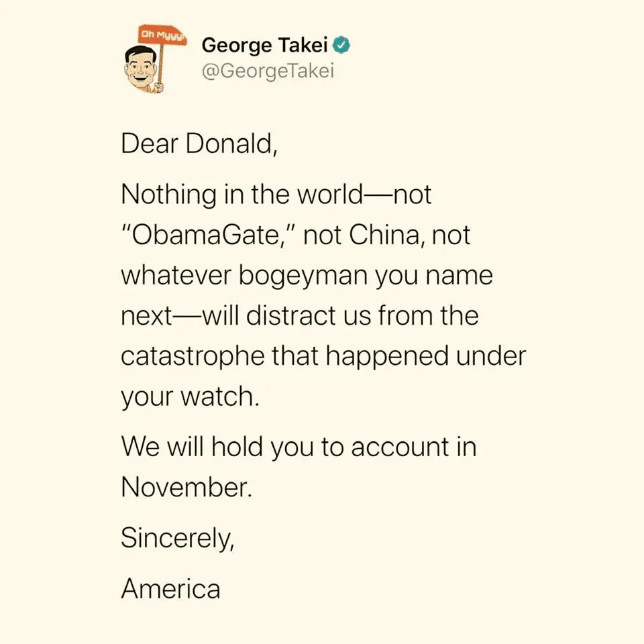Click the "Sincerely," closing line
The width and height of the screenshot is (644, 644).
point(178,537)
